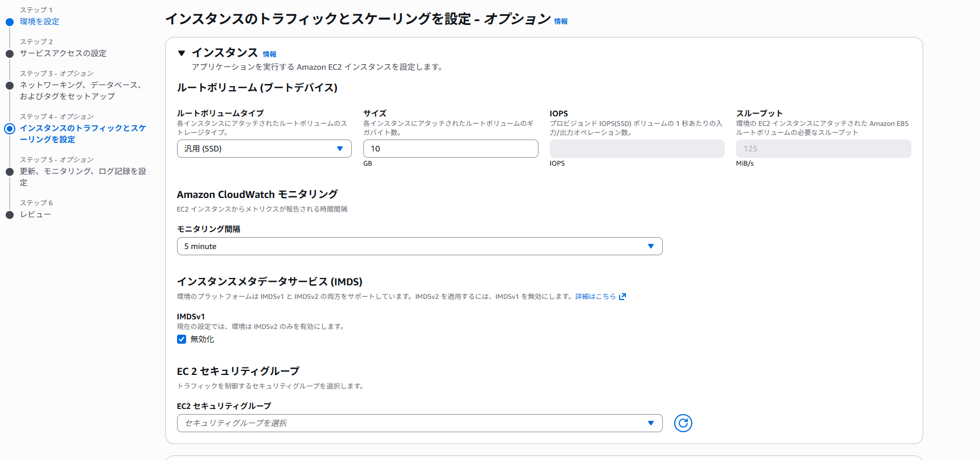Click the MiB/s unit label
This screenshot has width=980, height=460.
click(745, 163)
